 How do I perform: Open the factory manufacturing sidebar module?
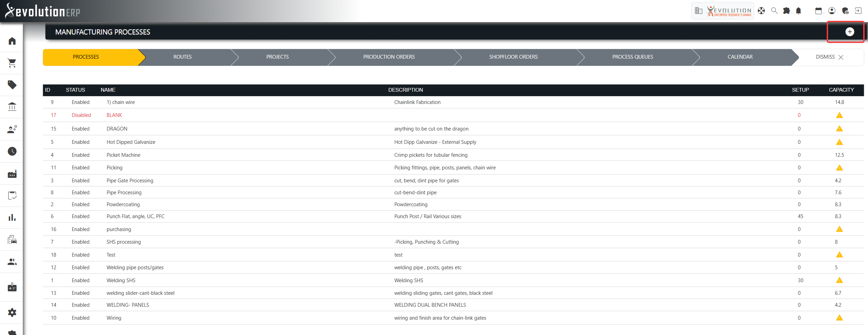[x=12, y=174]
